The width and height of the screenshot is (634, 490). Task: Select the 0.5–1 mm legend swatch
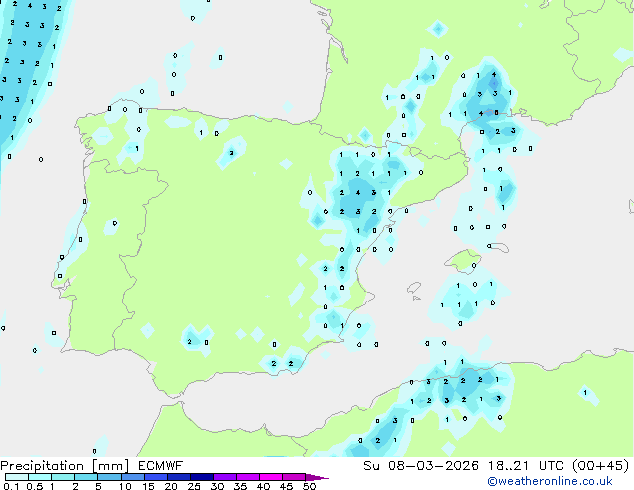[40, 477]
